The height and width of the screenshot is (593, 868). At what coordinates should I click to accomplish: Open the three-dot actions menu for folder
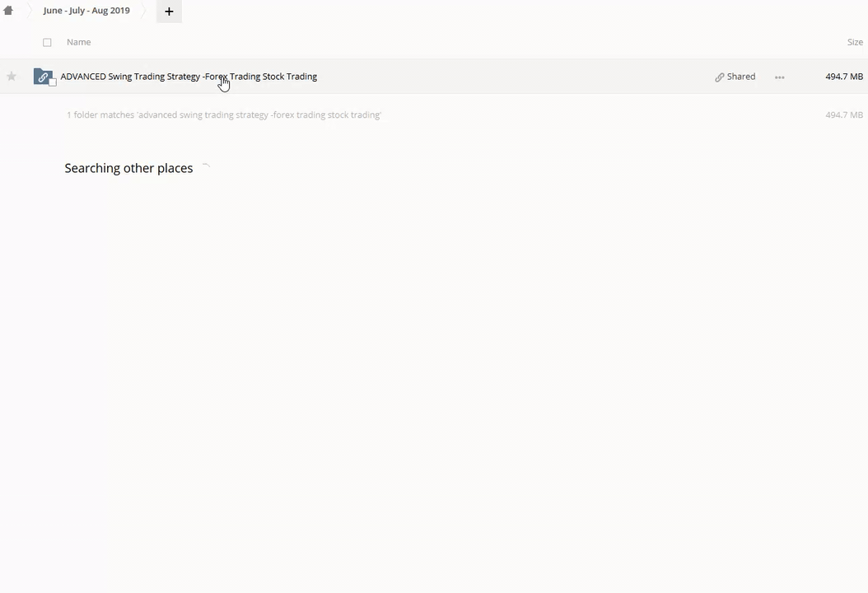click(x=779, y=77)
